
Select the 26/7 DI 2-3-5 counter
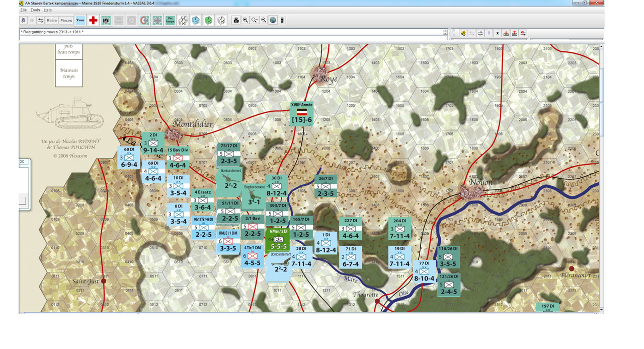click(x=326, y=186)
